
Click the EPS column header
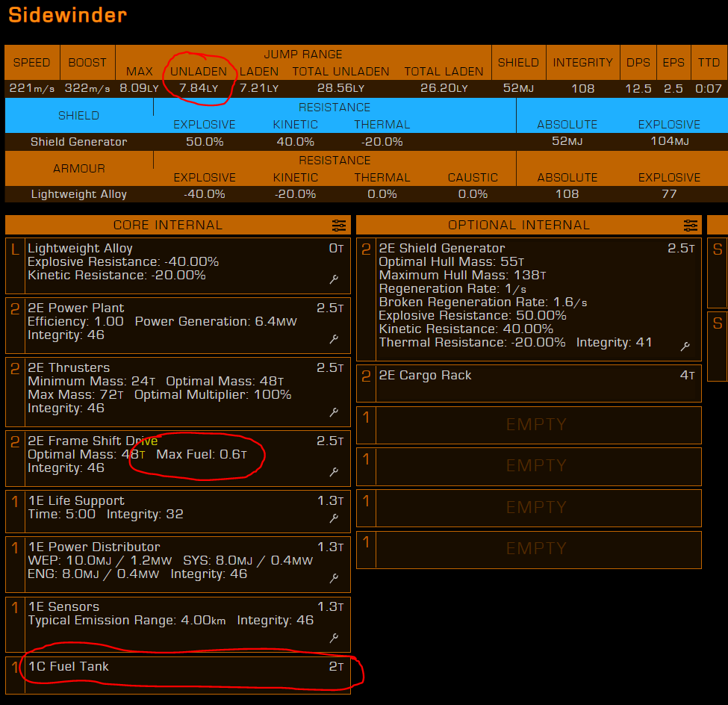[x=673, y=63]
